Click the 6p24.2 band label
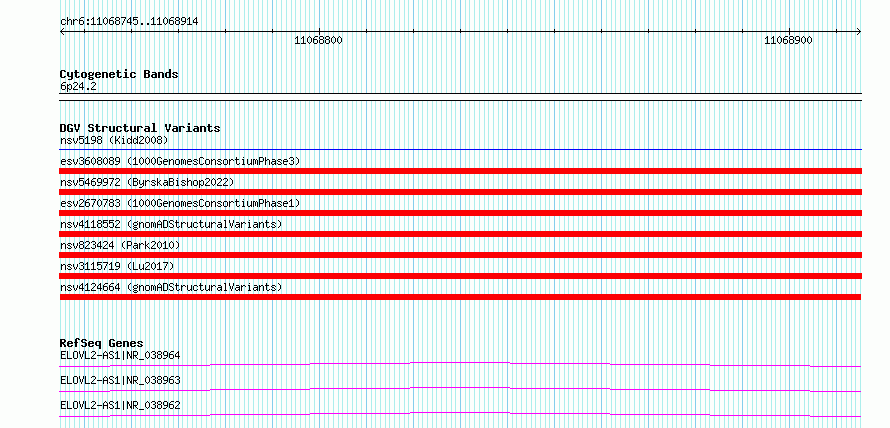Viewport: 890px width, 428px height. [77, 86]
